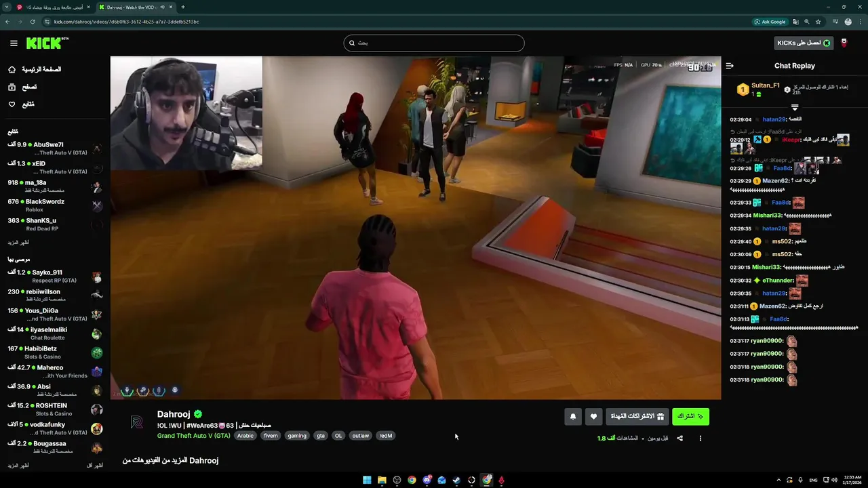Open the Windows Start menu
The width and height of the screenshot is (868, 488).
click(x=367, y=480)
